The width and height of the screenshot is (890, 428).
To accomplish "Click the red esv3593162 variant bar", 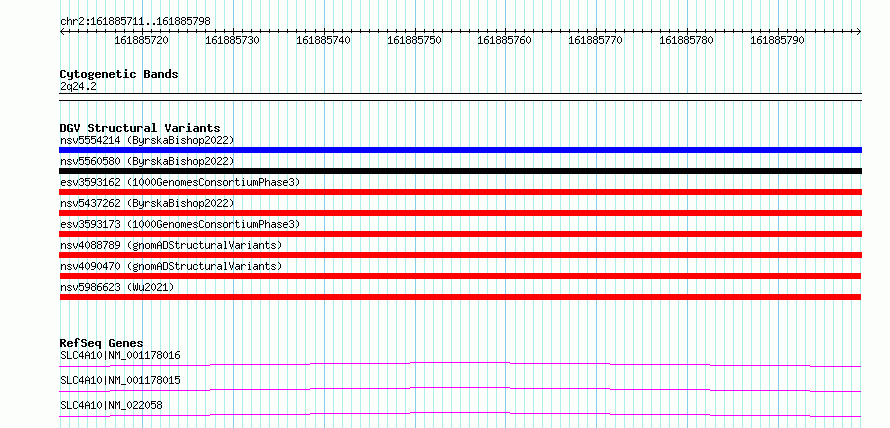I will click(460, 192).
